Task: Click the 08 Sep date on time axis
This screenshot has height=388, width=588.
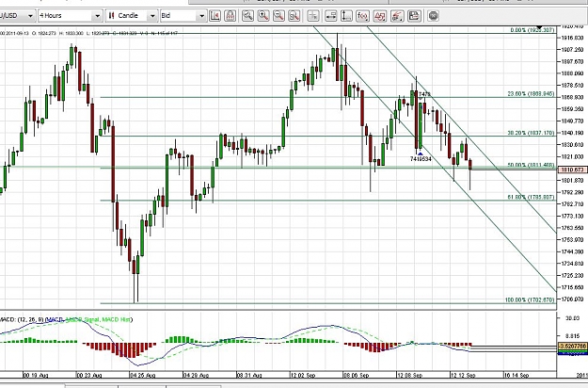Action: (410, 375)
